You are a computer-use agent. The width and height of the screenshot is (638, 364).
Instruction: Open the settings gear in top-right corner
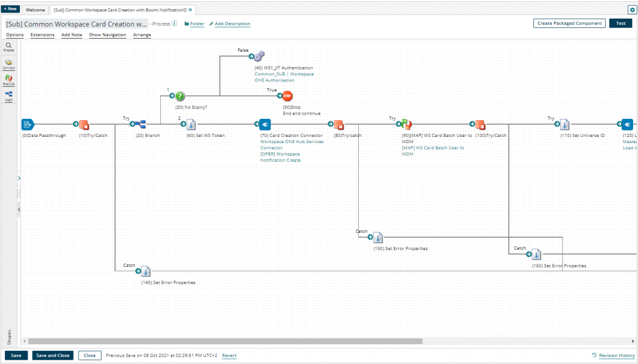[x=632, y=10]
